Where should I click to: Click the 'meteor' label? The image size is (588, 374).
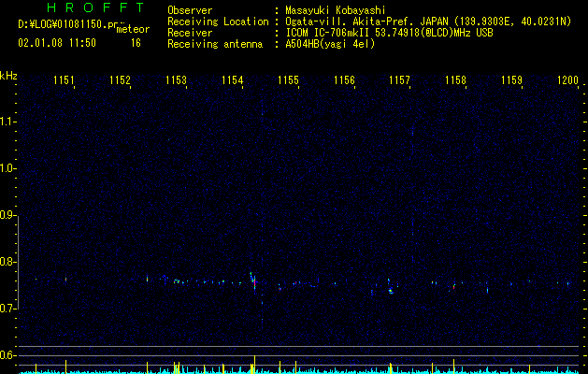point(133,29)
